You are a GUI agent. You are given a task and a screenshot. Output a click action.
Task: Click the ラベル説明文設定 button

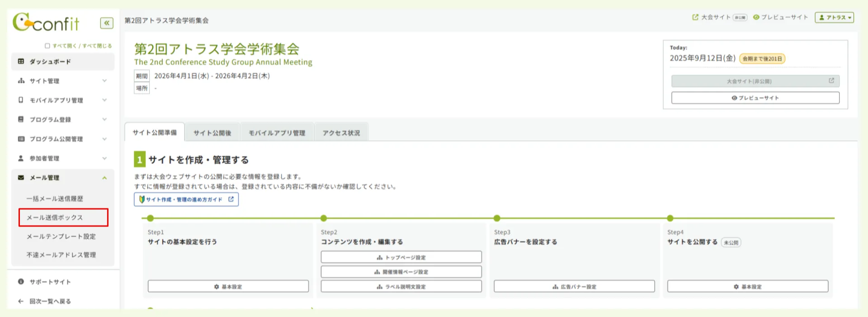pos(401,287)
